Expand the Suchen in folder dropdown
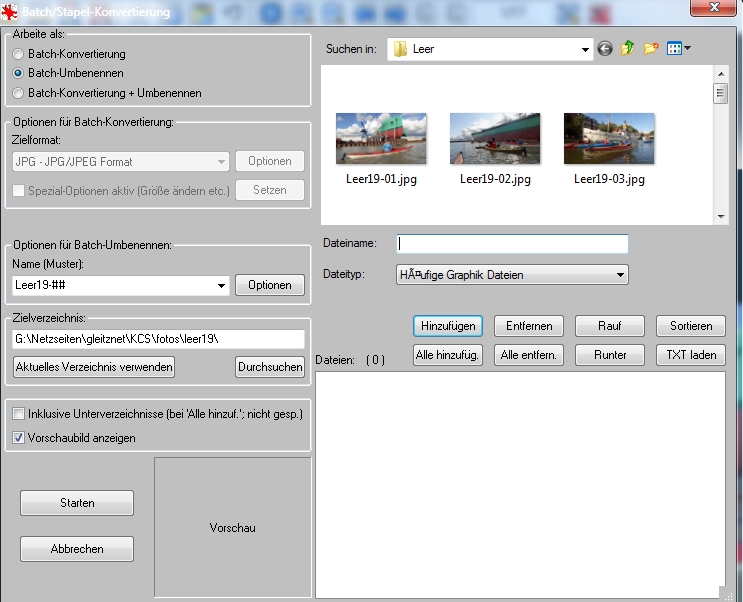Screen dimensions: 743x602 click(585, 49)
